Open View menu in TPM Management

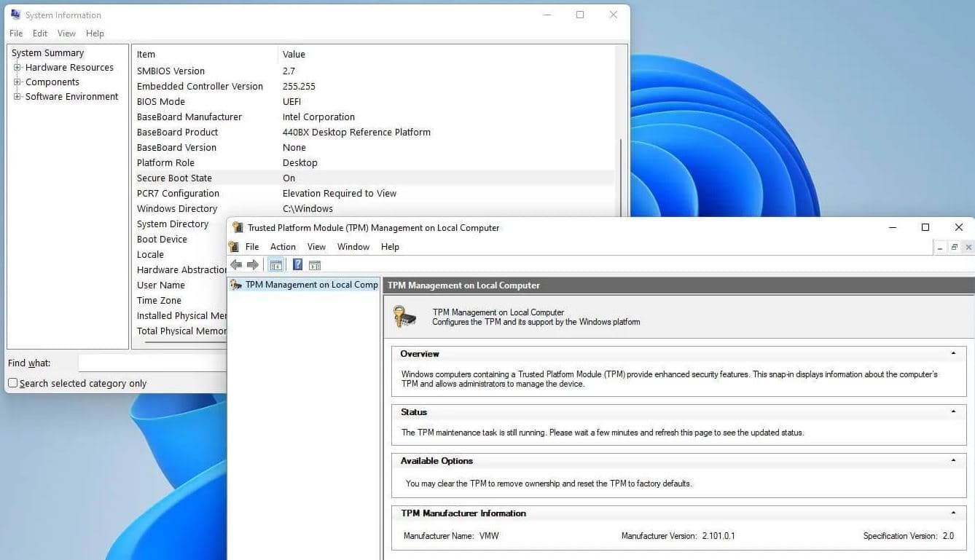pos(316,247)
